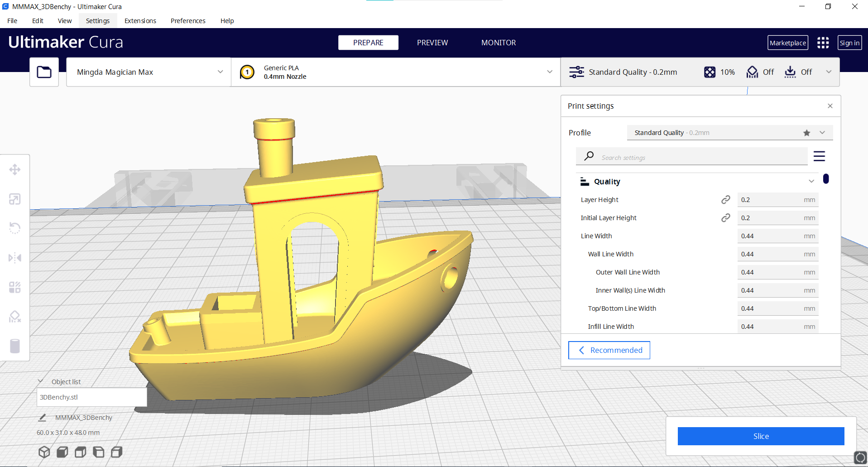868x467 pixels.
Task: Switch to left side view cube
Action: pos(98,452)
